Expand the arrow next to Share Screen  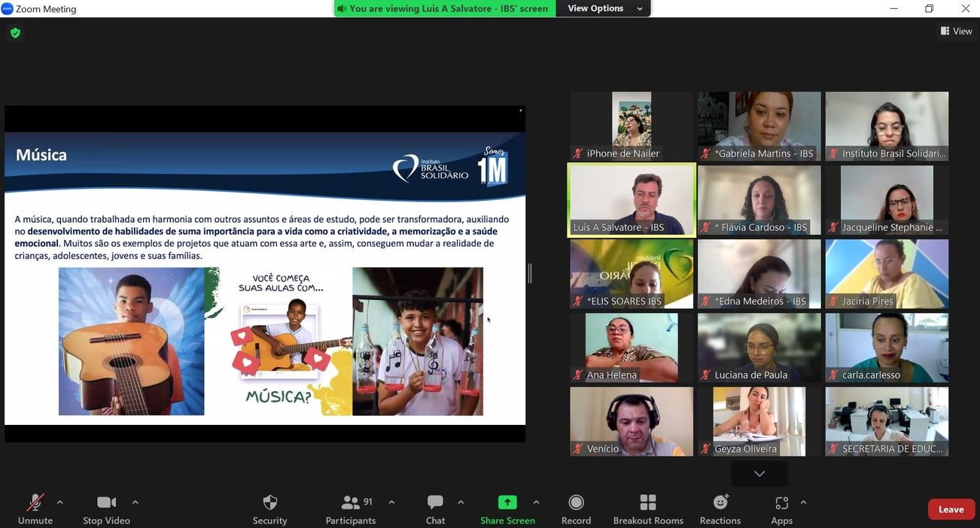coord(536,502)
